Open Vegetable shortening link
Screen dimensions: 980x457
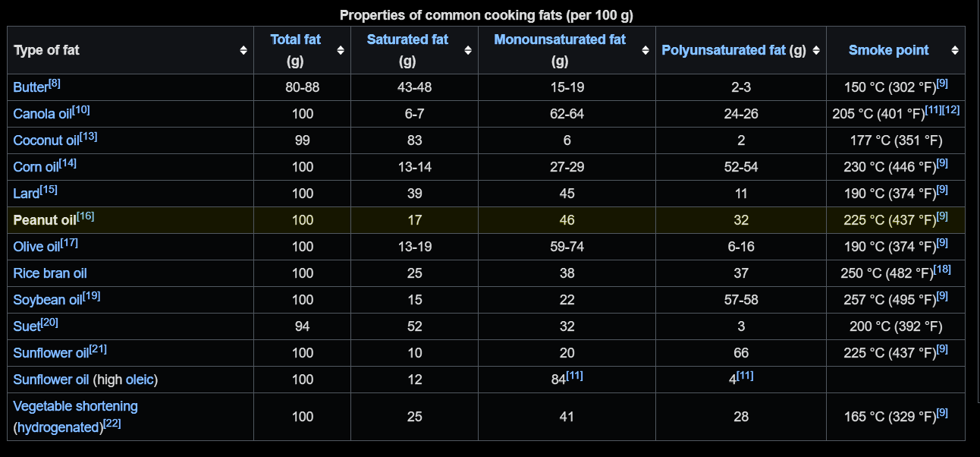click(75, 406)
